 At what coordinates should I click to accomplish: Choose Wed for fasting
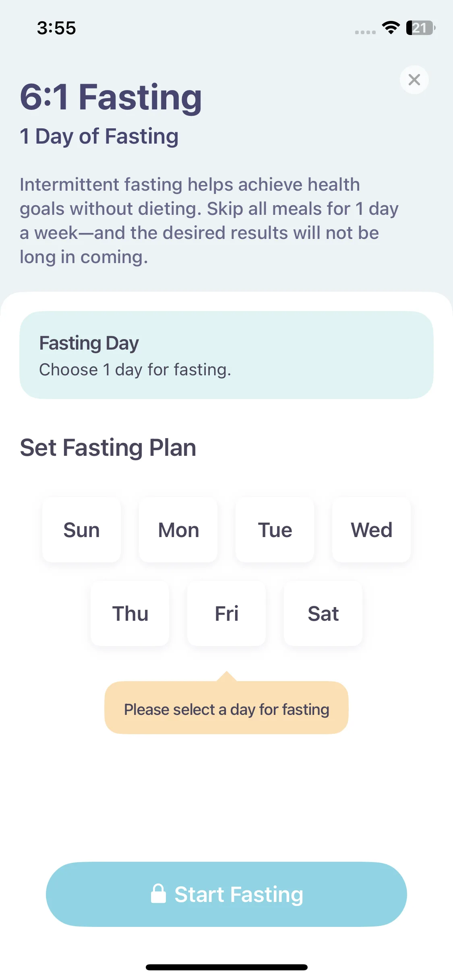point(372,530)
